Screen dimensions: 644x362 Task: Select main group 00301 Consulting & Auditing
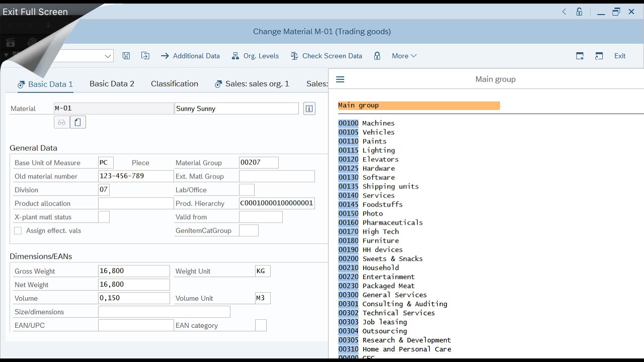point(392,304)
